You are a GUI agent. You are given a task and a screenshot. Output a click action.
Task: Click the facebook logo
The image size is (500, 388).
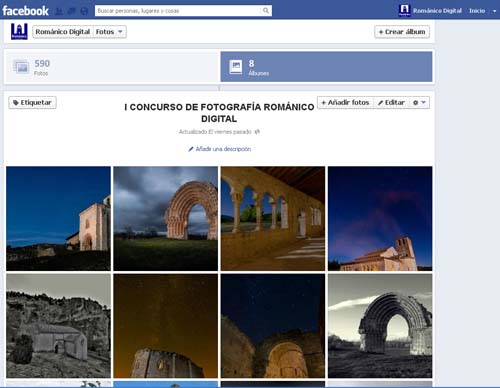[x=25, y=11]
